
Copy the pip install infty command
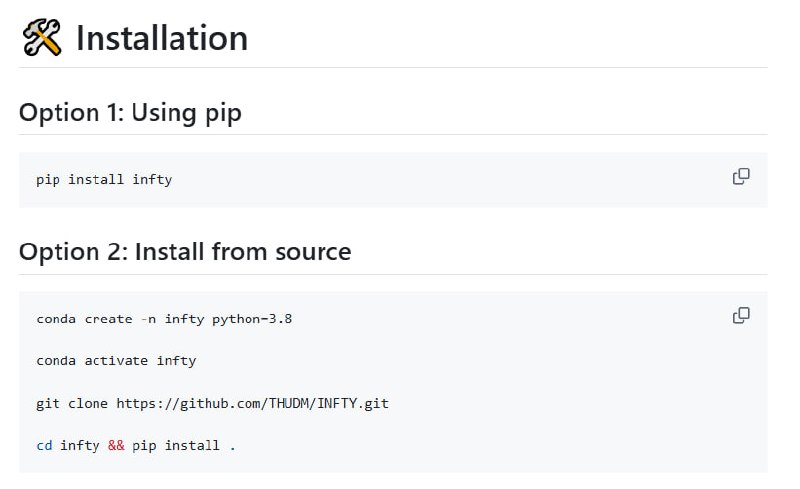coord(741,177)
